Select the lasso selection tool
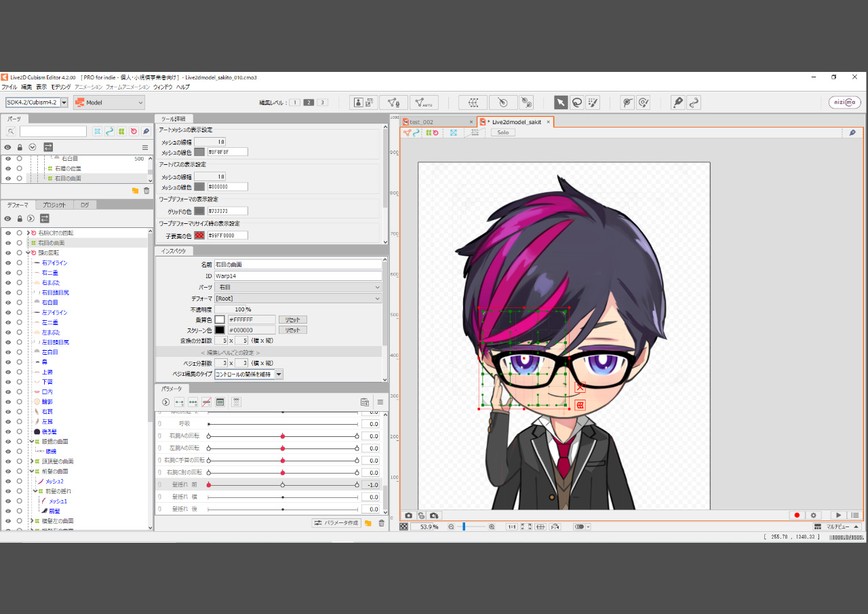Image resolution: width=868 pixels, height=614 pixels. click(x=577, y=102)
